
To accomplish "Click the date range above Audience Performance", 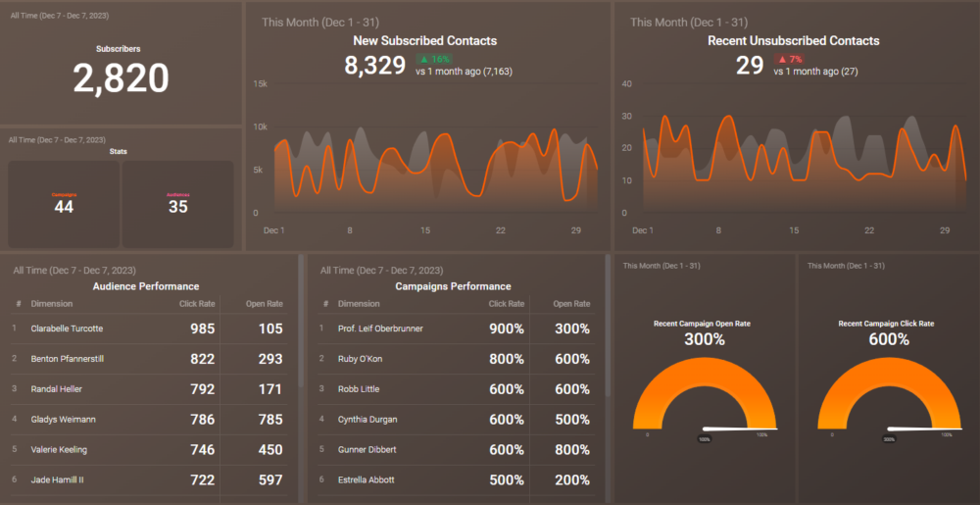I will (74, 271).
